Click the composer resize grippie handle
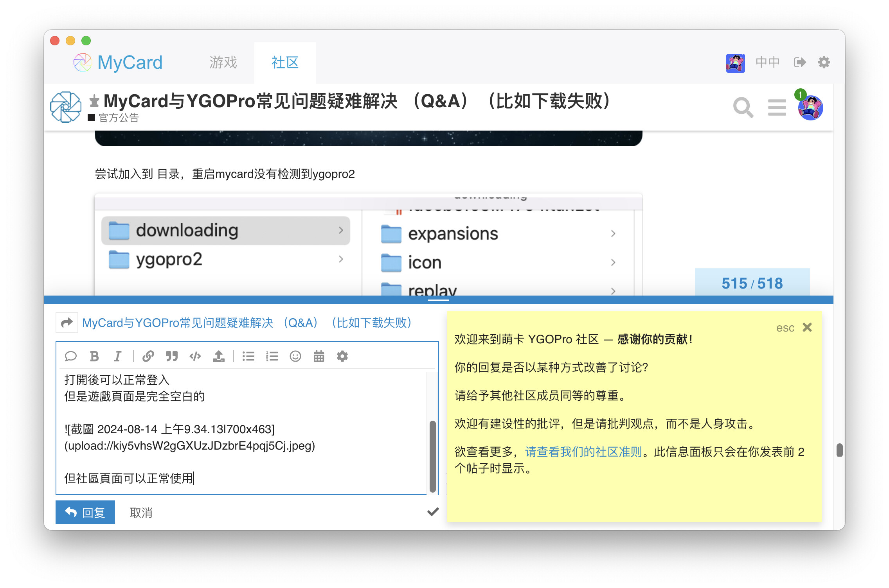This screenshot has height=588, width=889. 438,300
